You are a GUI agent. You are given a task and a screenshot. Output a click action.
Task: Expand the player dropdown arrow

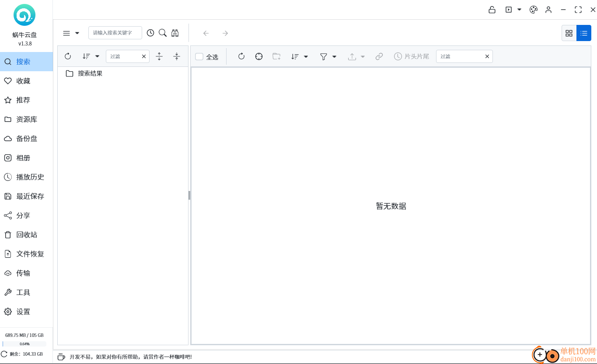520,10
